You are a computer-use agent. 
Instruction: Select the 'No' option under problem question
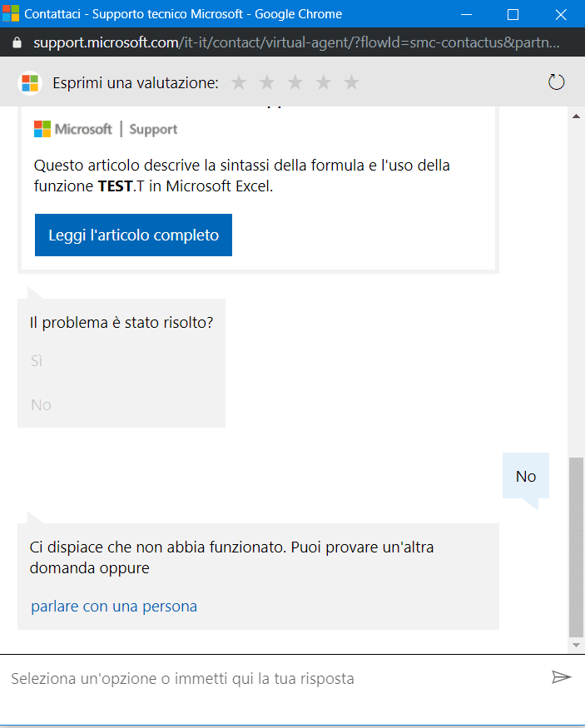pos(41,405)
